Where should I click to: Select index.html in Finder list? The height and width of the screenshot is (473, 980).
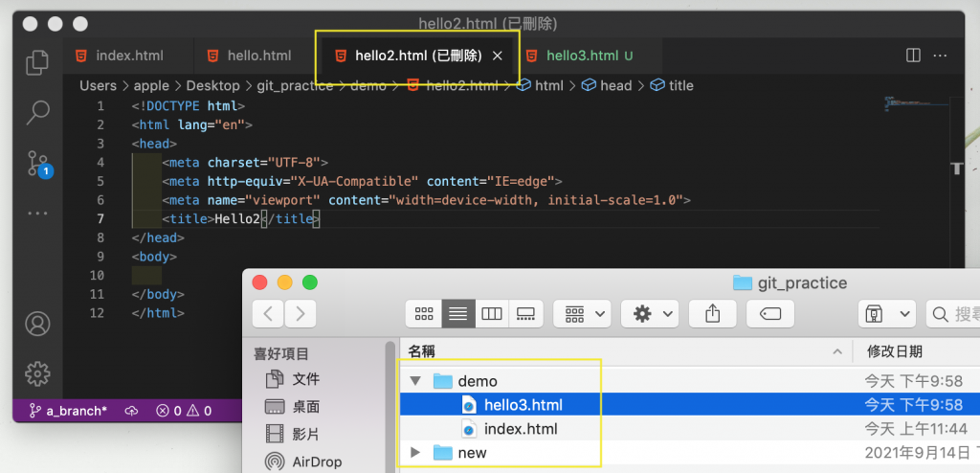coord(690,429)
